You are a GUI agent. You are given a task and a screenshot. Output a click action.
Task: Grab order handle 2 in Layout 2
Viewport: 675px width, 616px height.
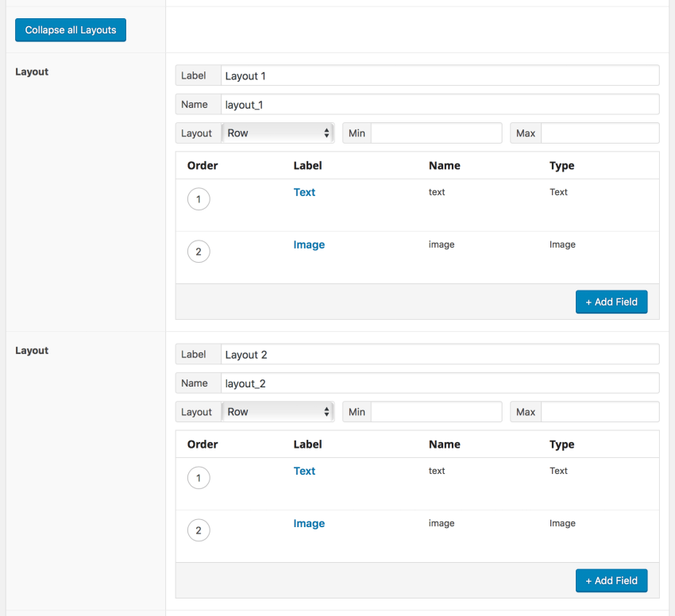point(199,530)
